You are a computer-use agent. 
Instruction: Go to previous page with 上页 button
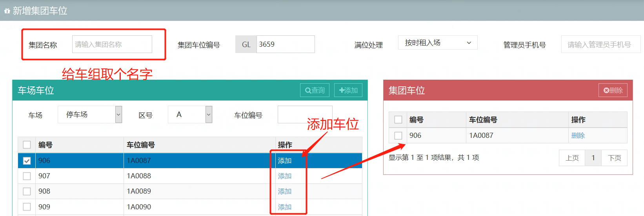point(572,158)
